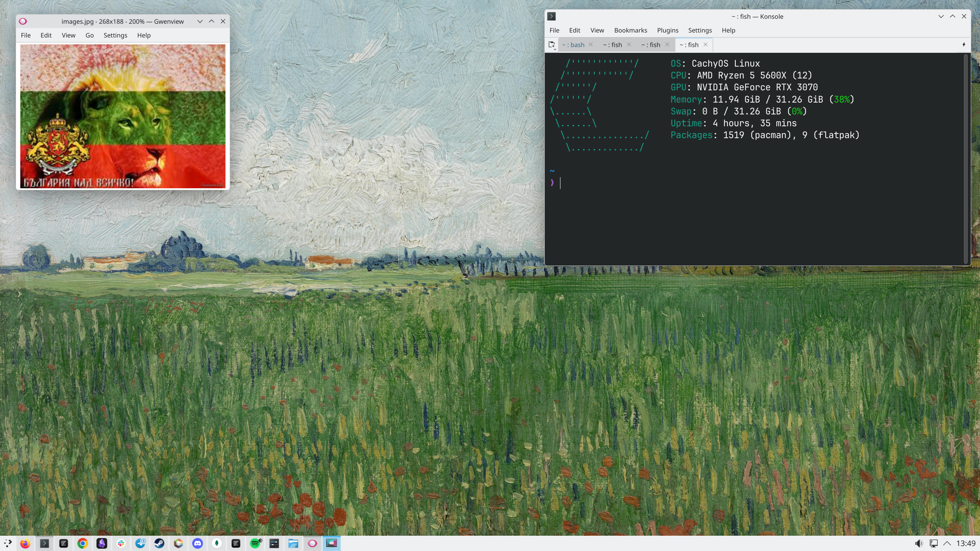
Task: Open Steam from the taskbar
Action: click(x=159, y=543)
